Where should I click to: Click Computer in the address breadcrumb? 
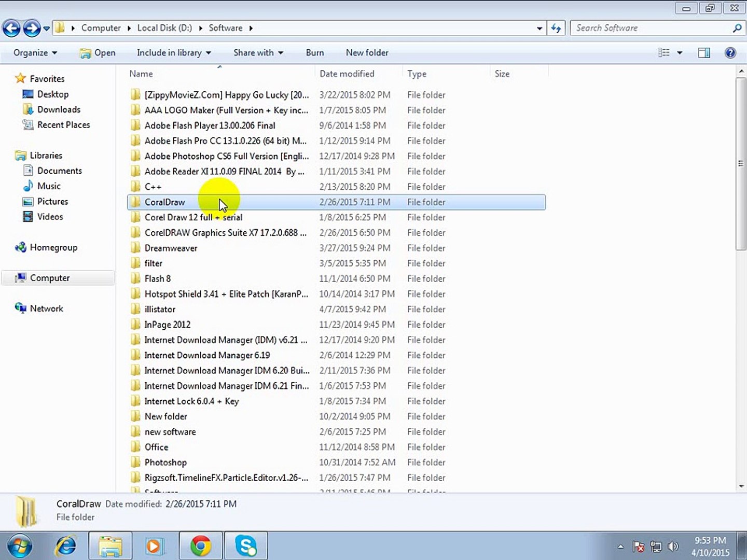click(x=101, y=28)
